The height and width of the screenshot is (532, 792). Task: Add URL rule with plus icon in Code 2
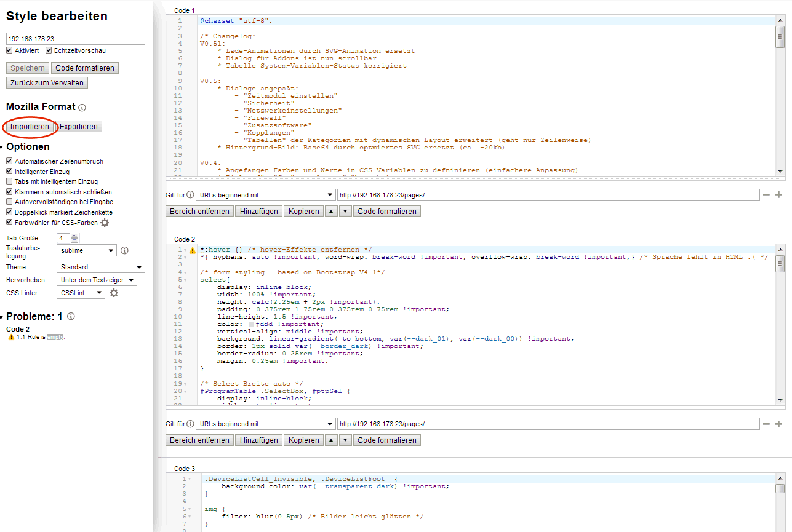[778, 424]
